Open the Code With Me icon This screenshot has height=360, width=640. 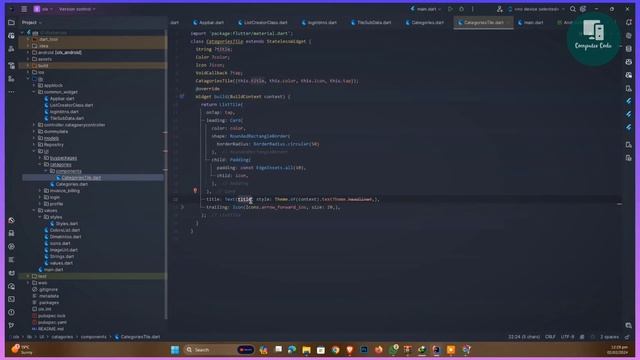(500, 9)
